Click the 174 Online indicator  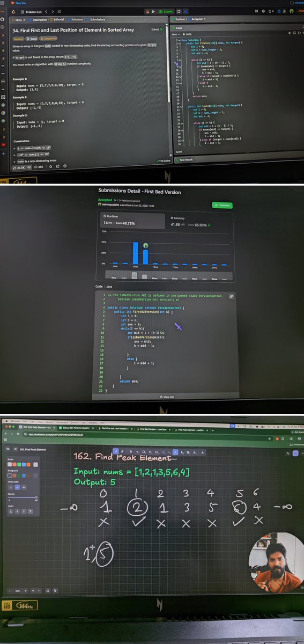pos(162,161)
